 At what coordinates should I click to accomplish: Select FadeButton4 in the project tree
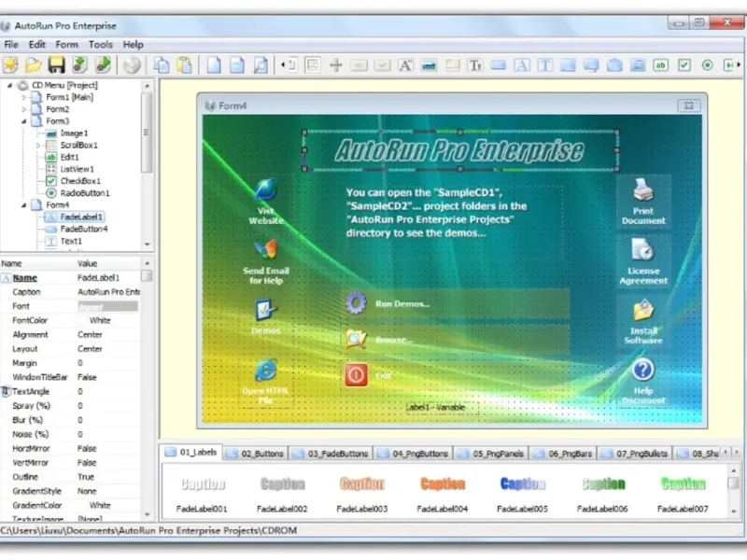click(84, 229)
